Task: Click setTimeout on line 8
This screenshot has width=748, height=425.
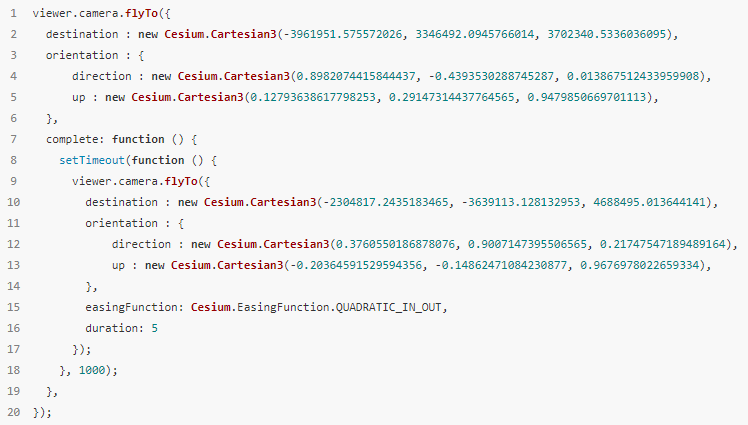Action: point(92,160)
